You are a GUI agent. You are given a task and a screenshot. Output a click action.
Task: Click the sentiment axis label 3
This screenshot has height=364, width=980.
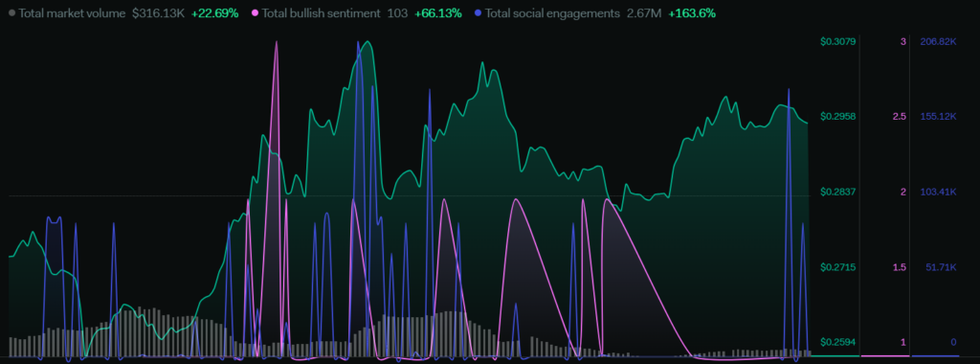(903, 42)
